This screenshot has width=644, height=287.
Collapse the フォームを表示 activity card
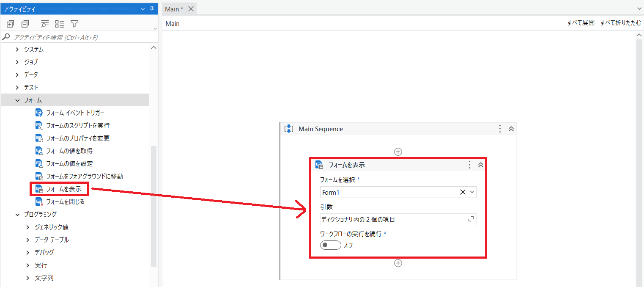pyautogui.click(x=480, y=165)
